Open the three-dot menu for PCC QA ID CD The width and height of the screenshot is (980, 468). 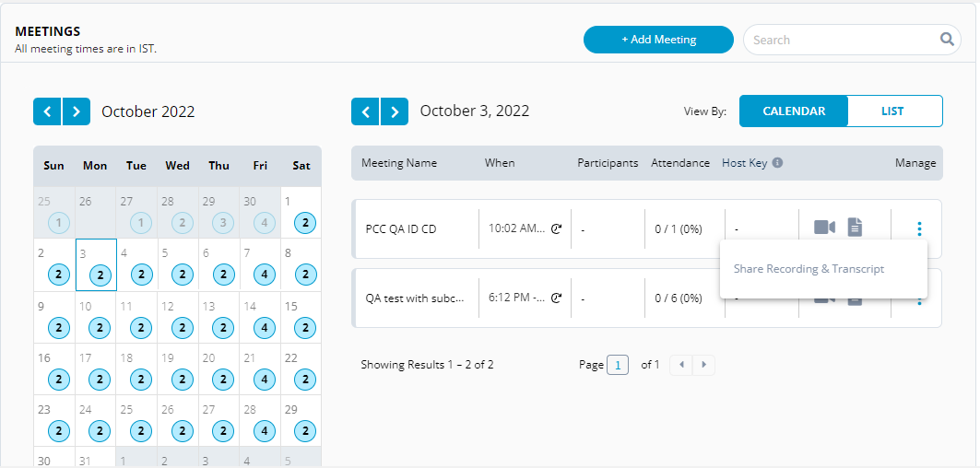tap(919, 228)
